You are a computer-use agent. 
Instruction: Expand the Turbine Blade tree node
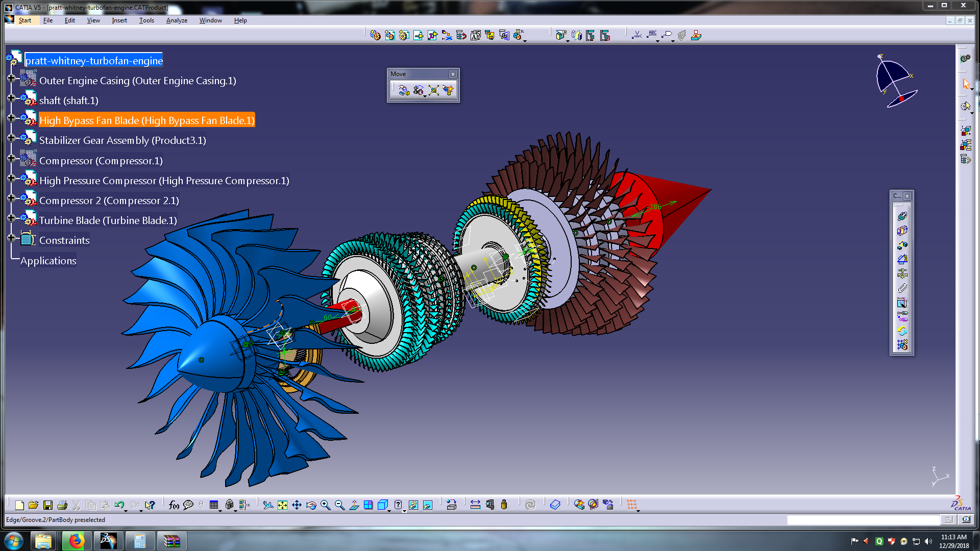(x=11, y=218)
